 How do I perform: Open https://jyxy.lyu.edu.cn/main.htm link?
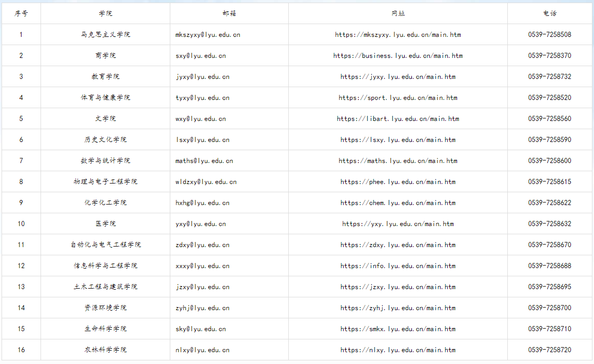398,77
